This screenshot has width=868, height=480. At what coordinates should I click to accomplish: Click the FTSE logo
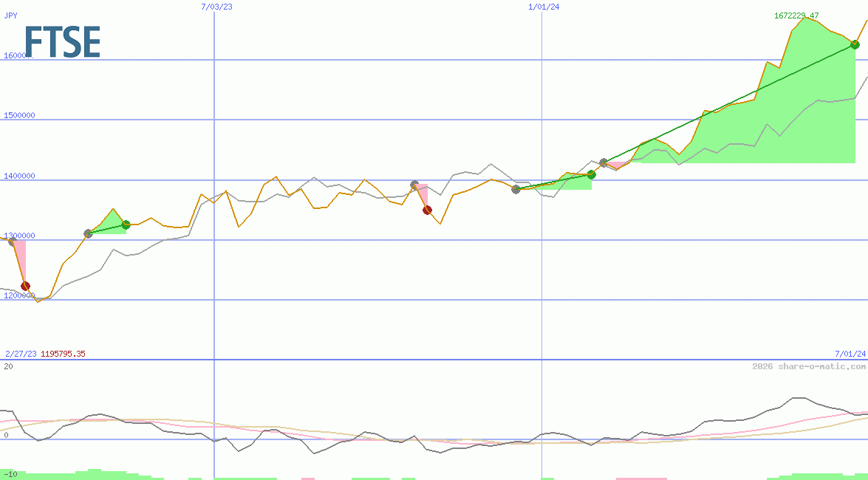point(61,42)
